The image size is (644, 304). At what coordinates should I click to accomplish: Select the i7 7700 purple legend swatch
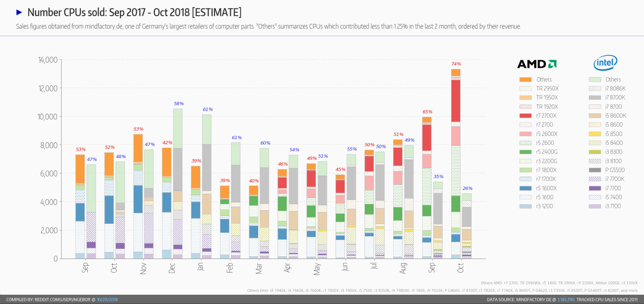click(594, 188)
